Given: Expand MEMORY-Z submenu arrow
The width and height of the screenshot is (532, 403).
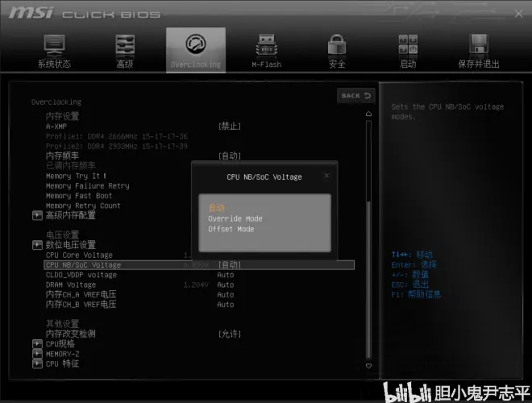Looking at the screenshot, I should pos(37,354).
